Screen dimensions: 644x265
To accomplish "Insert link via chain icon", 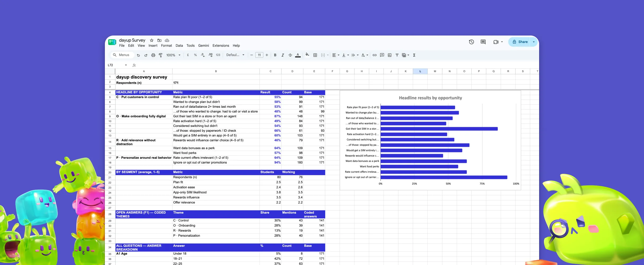I will (x=374, y=55).
